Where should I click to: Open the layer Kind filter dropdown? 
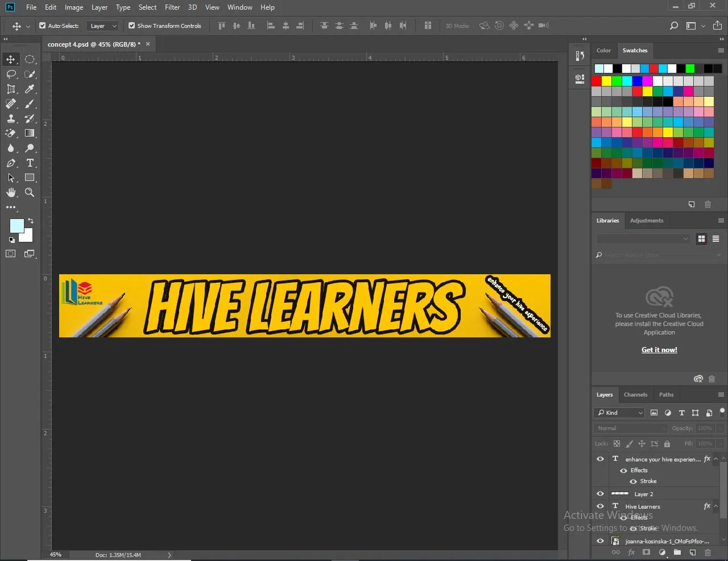coord(619,412)
